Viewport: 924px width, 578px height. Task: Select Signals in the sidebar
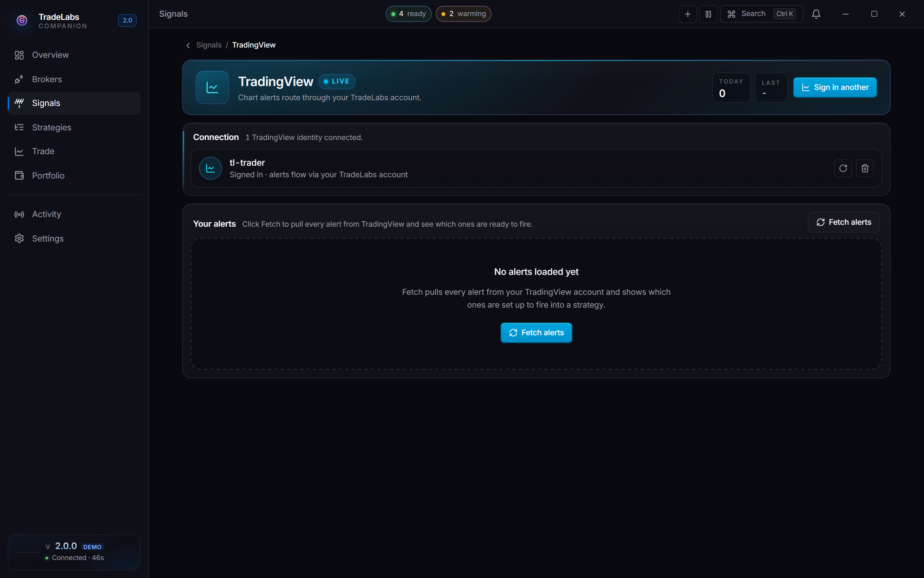[x=74, y=103]
